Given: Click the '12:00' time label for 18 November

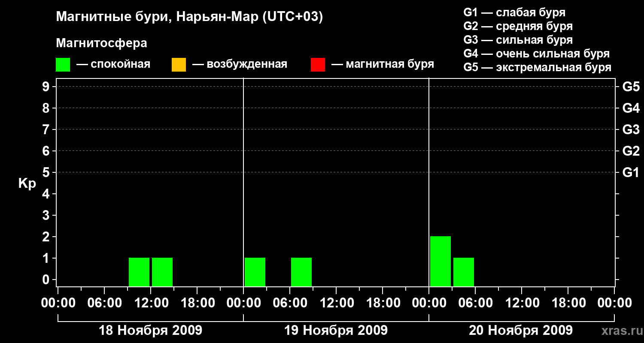Looking at the screenshot, I should [151, 303].
